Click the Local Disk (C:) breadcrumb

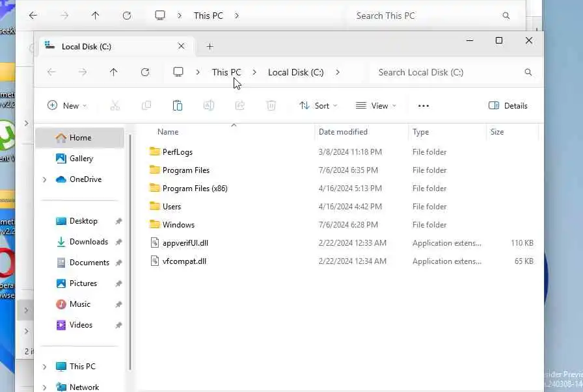(x=295, y=72)
